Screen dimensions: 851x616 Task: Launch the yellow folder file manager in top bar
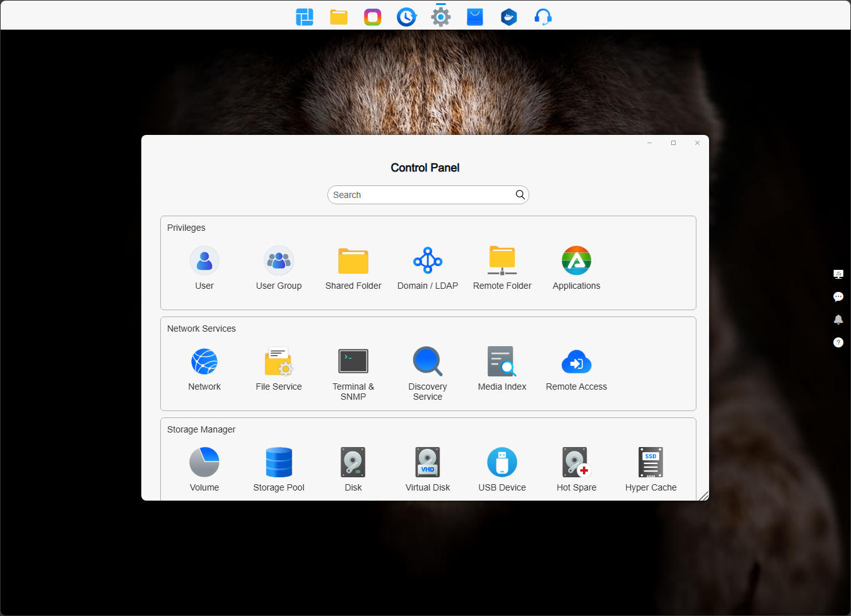coord(339,17)
